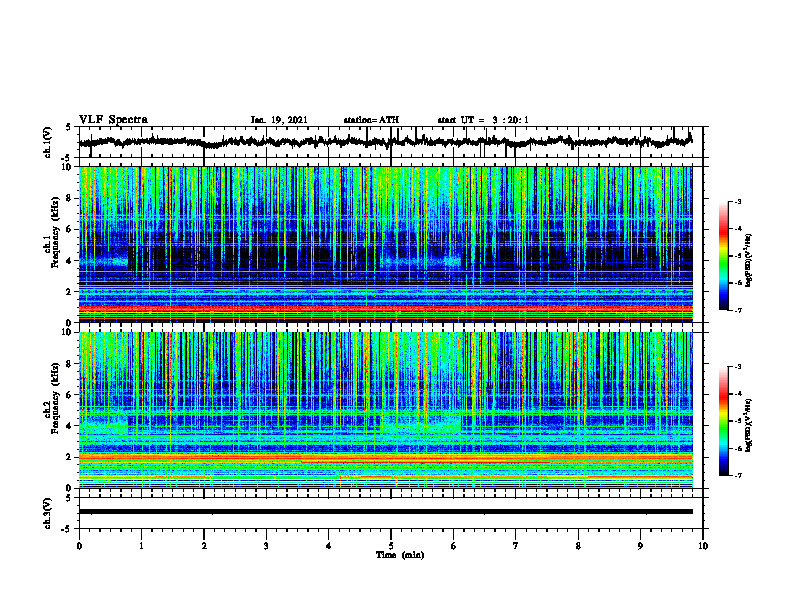Click the ch.2 color bar log(PSD) label
The image size is (792, 612).
click(x=750, y=425)
